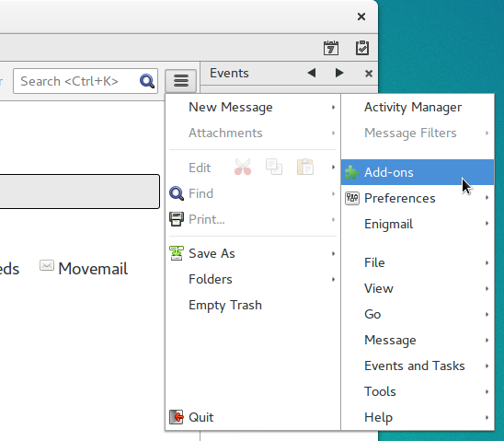Expand File submenu arrow

click(x=487, y=262)
